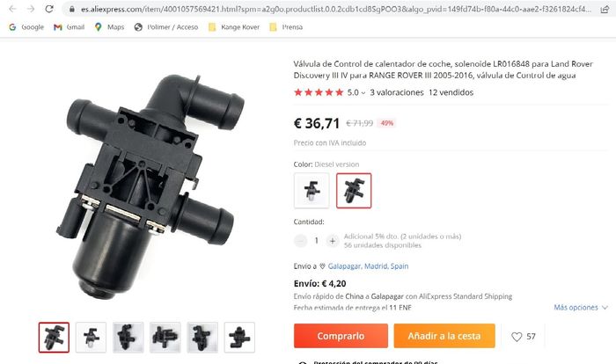This screenshot has width=616, height=364.
Task: Reload the page with the refresh icon
Action: point(49,9)
